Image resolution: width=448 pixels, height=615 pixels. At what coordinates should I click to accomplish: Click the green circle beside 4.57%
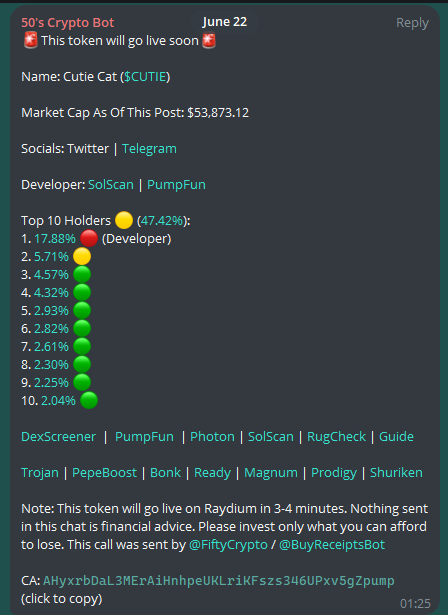click(82, 275)
